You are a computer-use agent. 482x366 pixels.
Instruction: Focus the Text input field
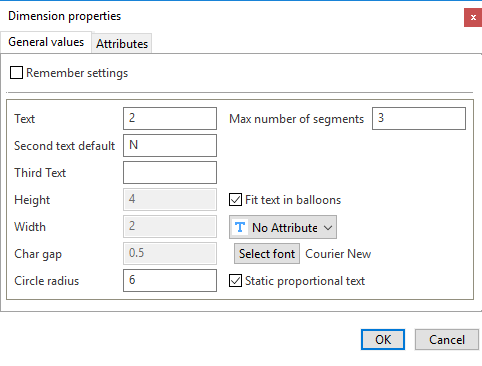point(170,118)
